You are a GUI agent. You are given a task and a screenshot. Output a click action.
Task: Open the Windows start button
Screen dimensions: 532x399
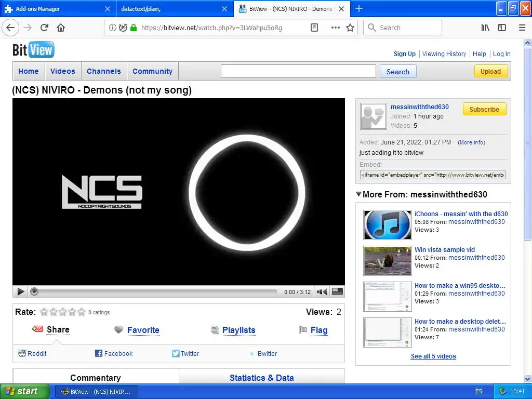pyautogui.click(x=24, y=392)
